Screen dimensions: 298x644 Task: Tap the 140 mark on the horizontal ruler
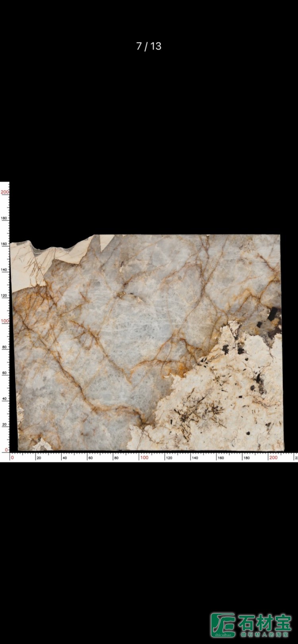point(195,458)
